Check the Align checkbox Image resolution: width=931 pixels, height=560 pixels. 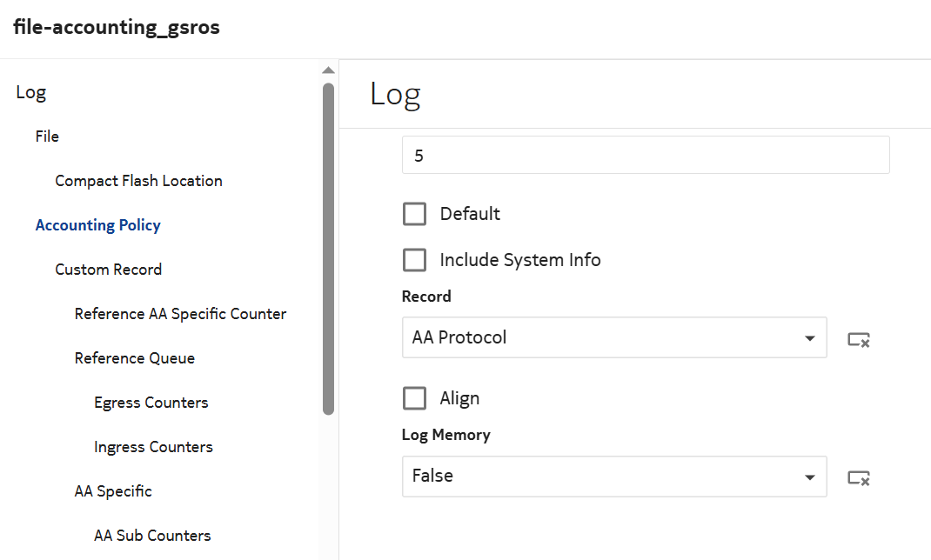click(415, 398)
